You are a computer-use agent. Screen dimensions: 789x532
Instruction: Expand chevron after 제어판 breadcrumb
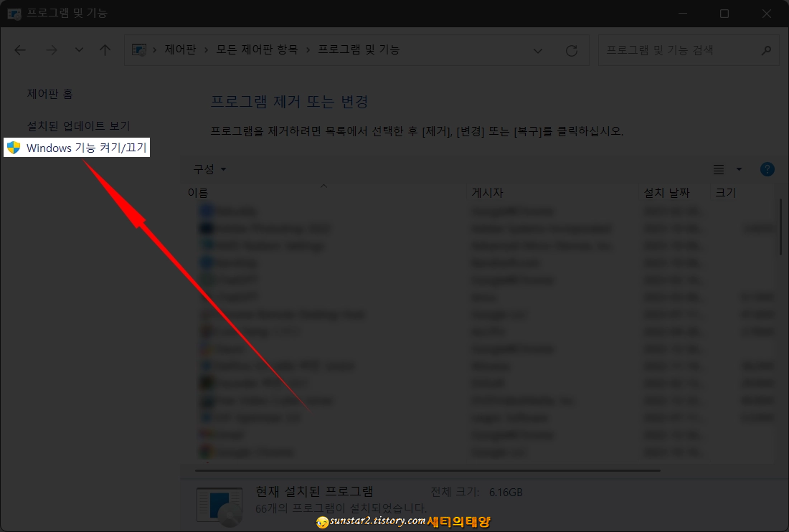point(207,49)
